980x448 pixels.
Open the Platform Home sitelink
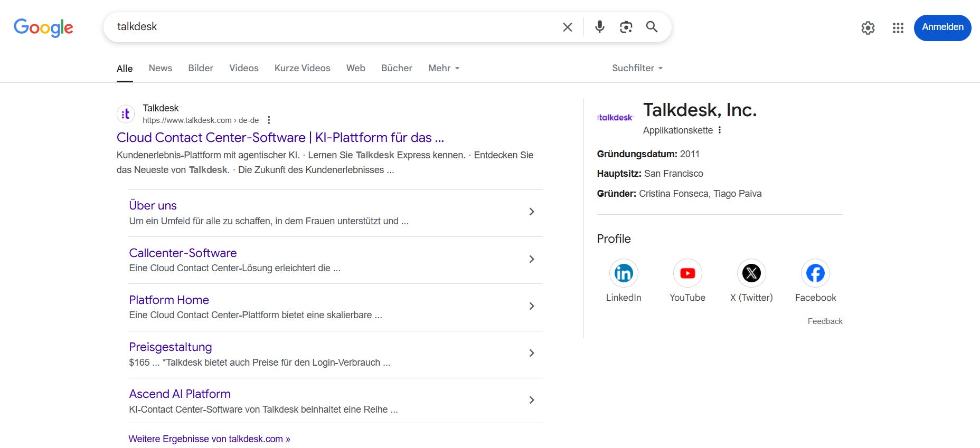click(169, 300)
